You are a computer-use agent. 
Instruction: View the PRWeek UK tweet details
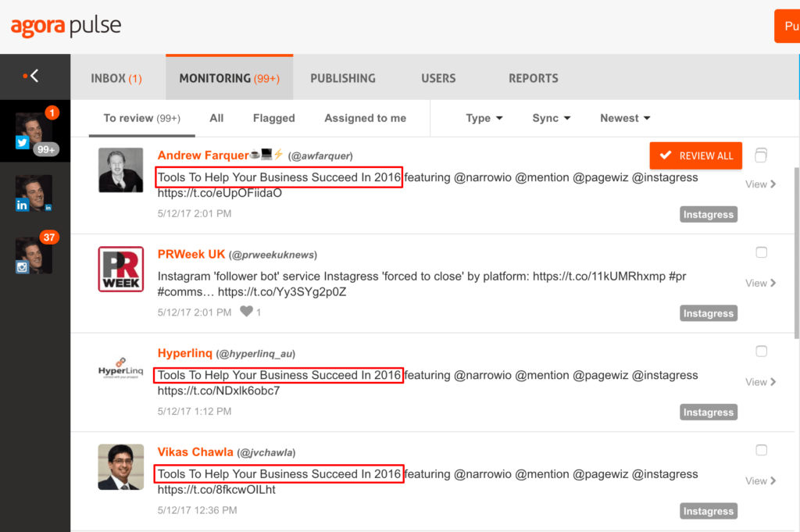(x=760, y=283)
